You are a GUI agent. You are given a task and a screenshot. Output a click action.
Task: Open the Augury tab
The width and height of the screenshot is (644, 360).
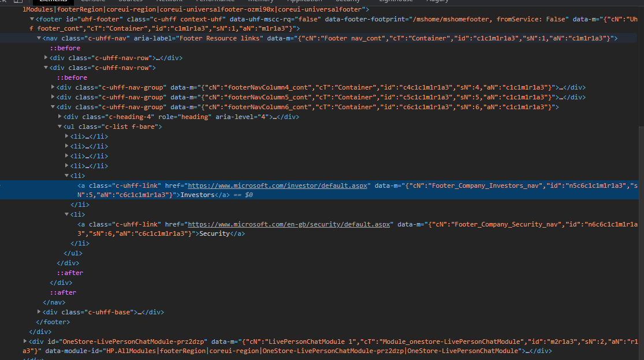pos(437,1)
